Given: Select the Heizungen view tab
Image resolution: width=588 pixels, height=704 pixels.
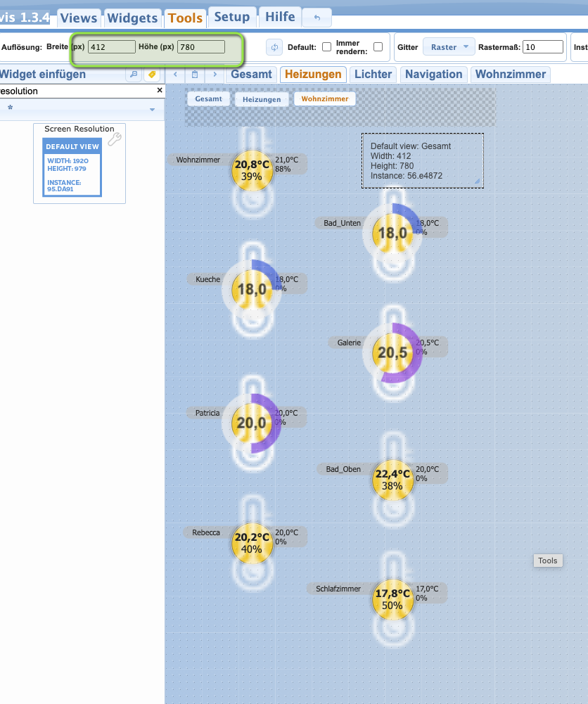Looking at the screenshot, I should (x=313, y=74).
